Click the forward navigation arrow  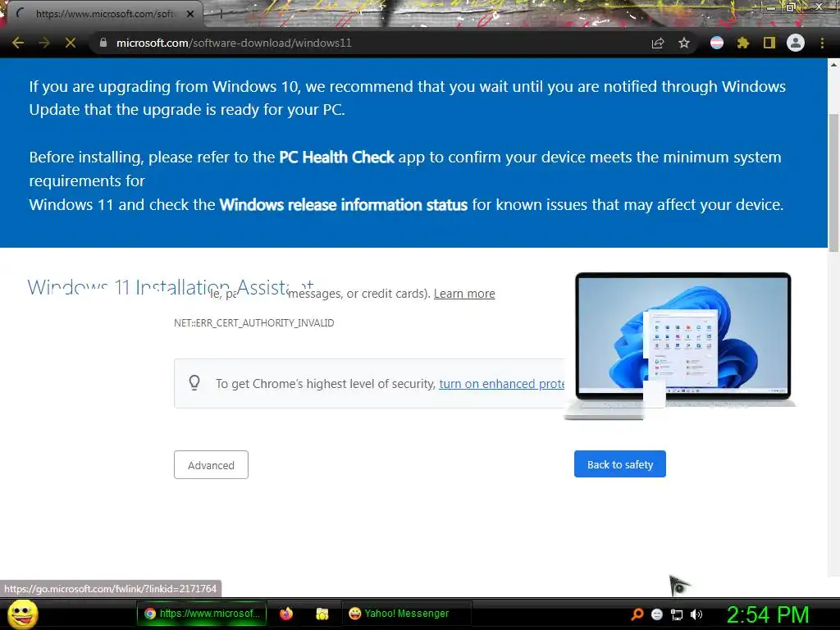[44, 43]
